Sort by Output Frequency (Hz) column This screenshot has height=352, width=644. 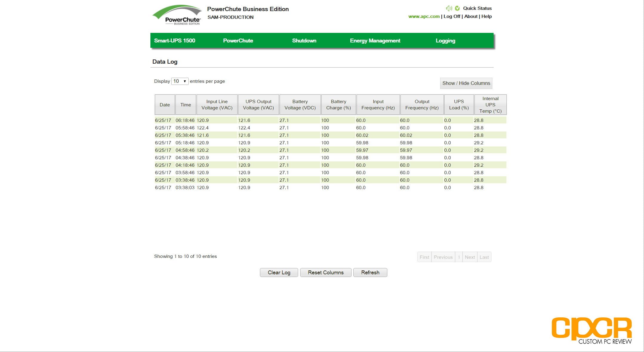point(422,105)
